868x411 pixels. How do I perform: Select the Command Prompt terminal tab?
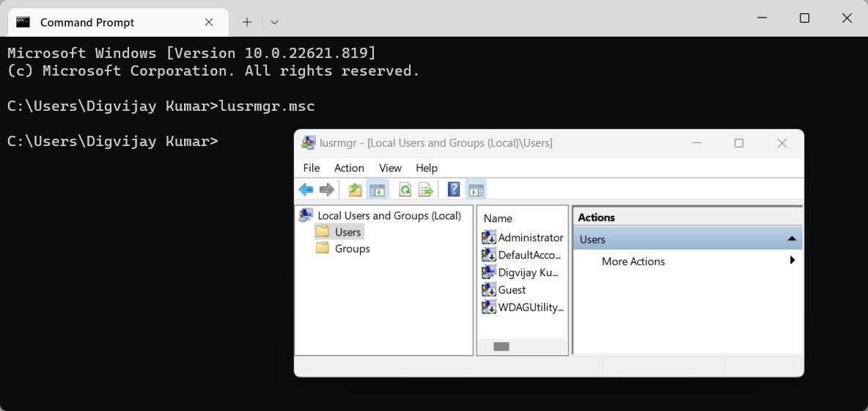118,22
